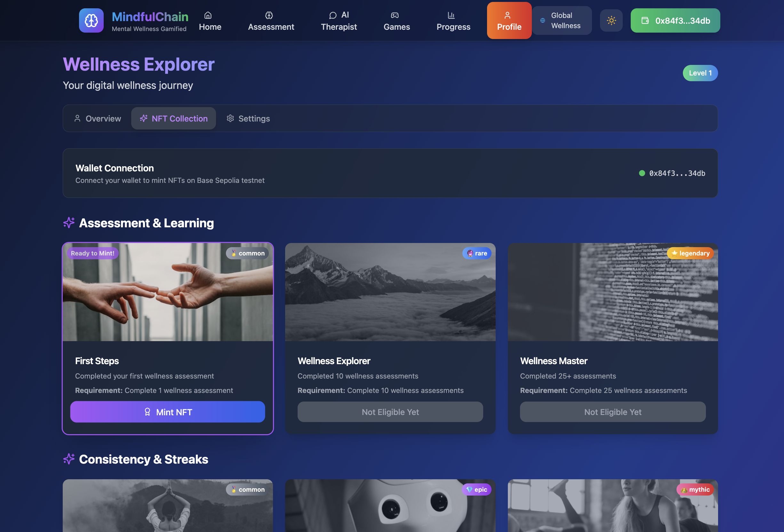Toggle the sun light-mode theme button
This screenshot has height=532, width=784.
coord(611,20)
